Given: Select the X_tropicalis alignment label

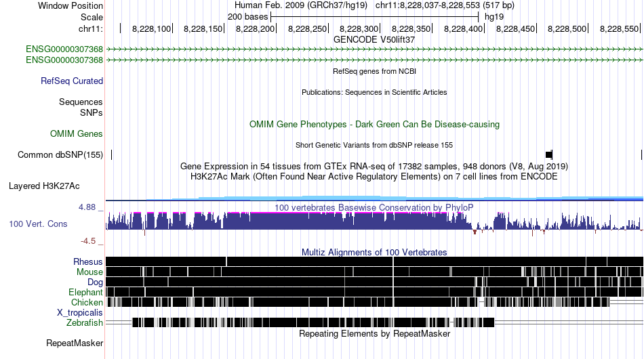Looking at the screenshot, I should 80,313.
